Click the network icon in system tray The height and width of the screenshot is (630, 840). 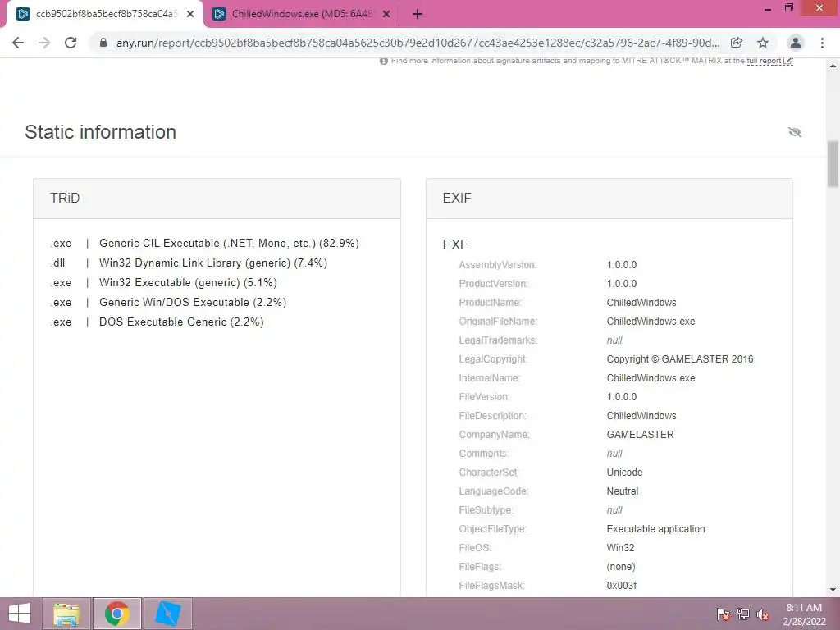pyautogui.click(x=743, y=614)
